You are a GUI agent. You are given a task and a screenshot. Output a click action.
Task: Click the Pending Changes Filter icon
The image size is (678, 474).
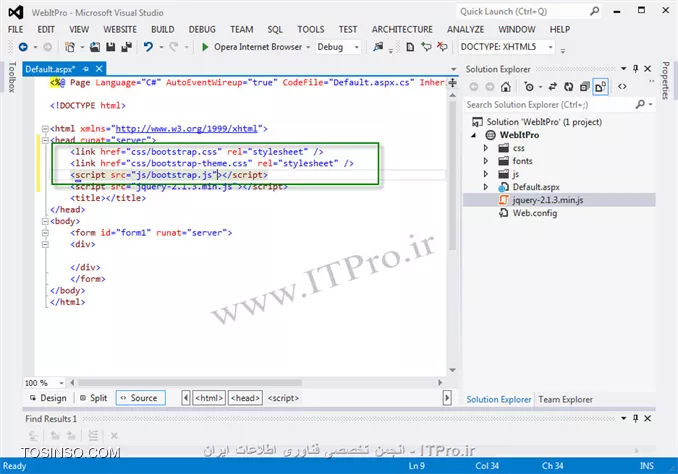point(529,86)
